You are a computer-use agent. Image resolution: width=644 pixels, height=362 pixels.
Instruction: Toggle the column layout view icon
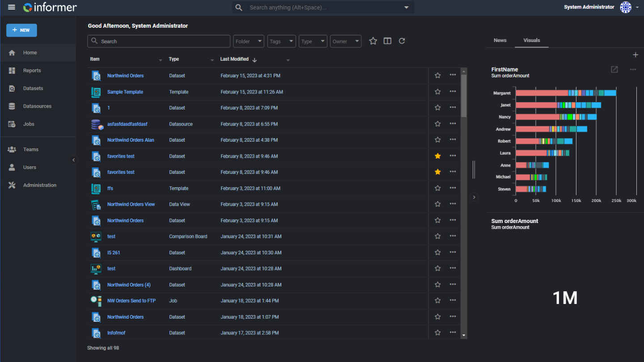[388, 41]
